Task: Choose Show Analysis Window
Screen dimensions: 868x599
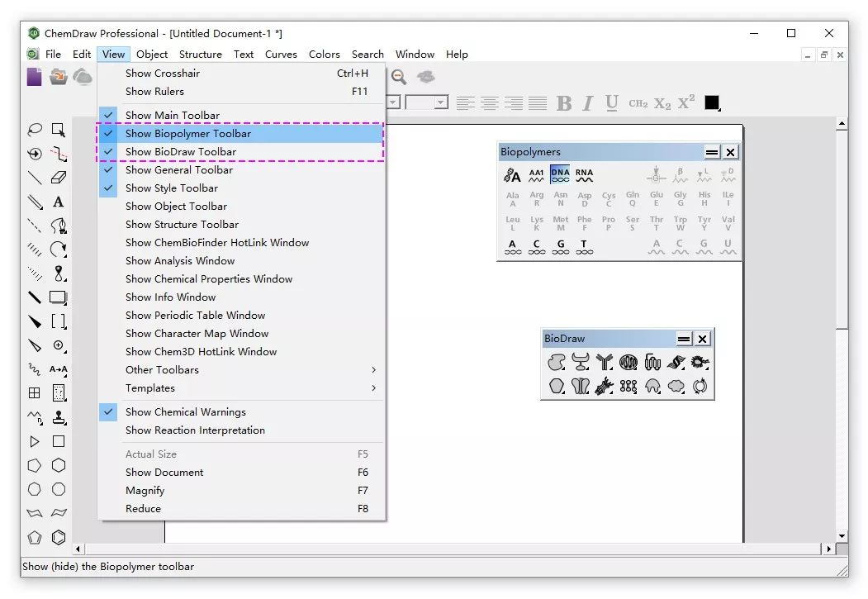Action: pos(241,261)
